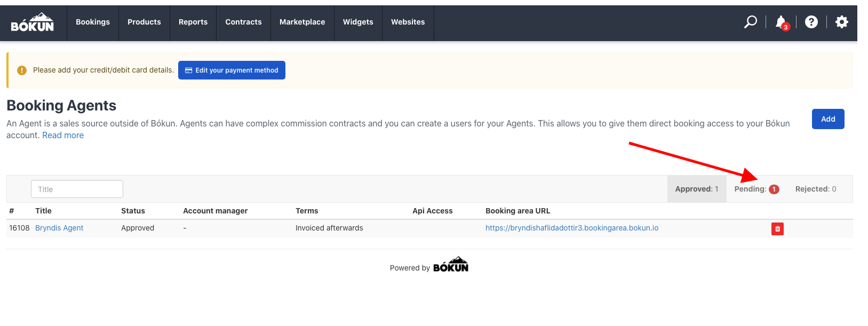Open the Contracts menu
Screen dimensions: 868x326
[x=243, y=22]
